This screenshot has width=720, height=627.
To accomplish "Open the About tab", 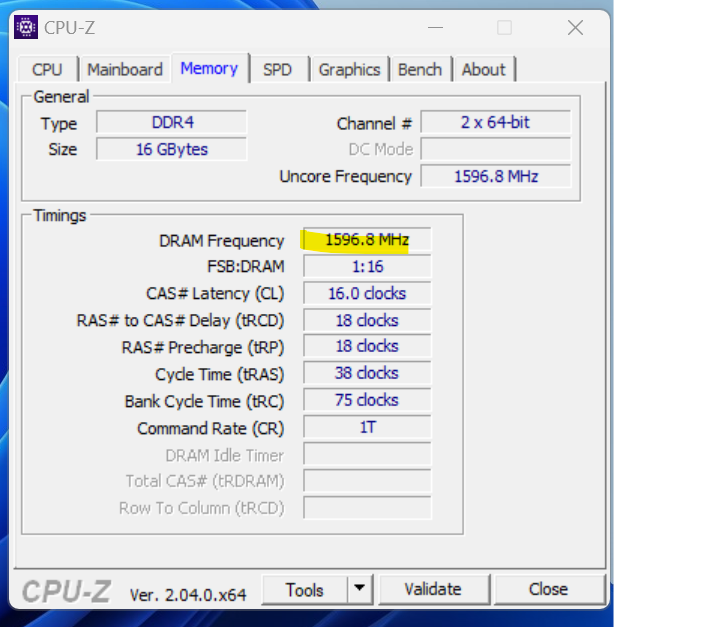I will pyautogui.click(x=484, y=70).
